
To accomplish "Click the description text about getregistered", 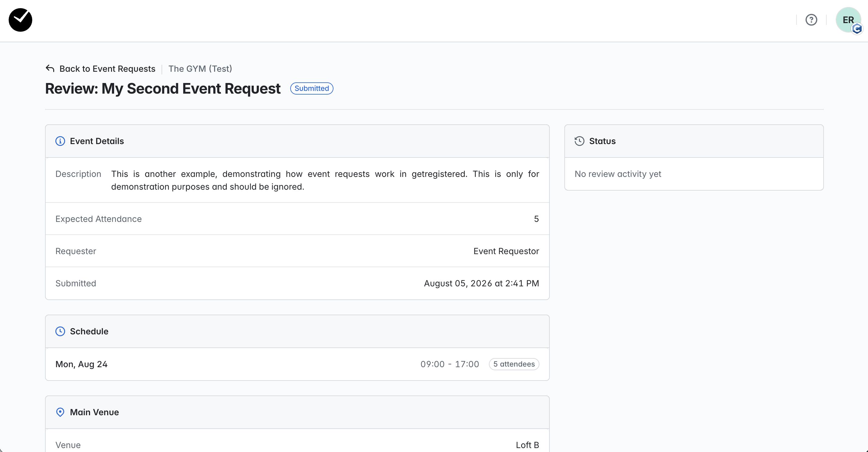I will click(325, 180).
